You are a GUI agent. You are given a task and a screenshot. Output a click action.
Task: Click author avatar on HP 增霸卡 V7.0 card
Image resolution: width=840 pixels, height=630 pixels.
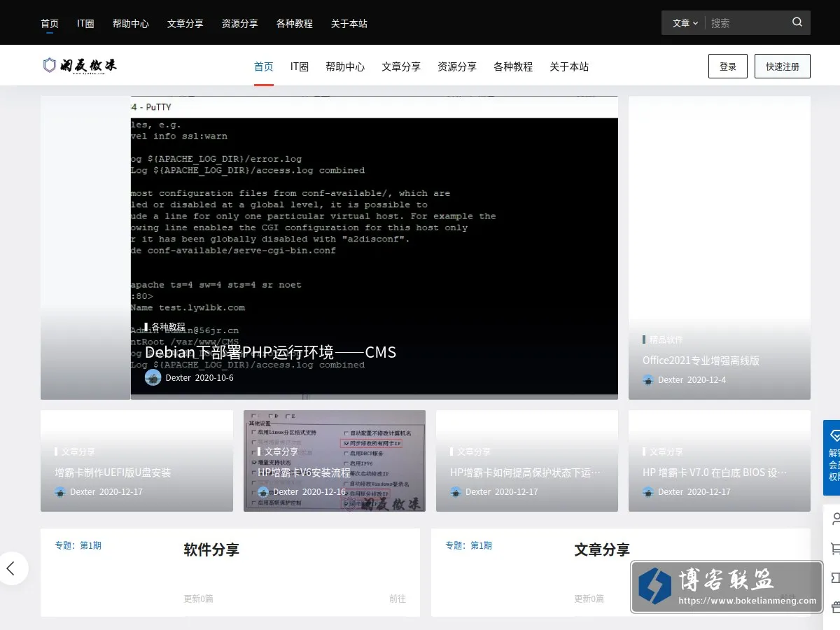(x=648, y=492)
